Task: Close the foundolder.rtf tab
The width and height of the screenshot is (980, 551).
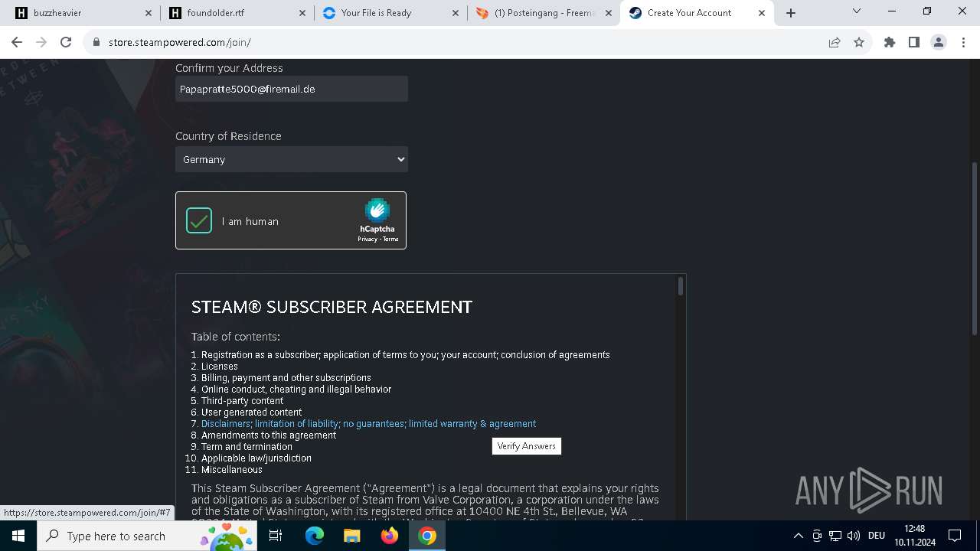Action: coord(302,13)
